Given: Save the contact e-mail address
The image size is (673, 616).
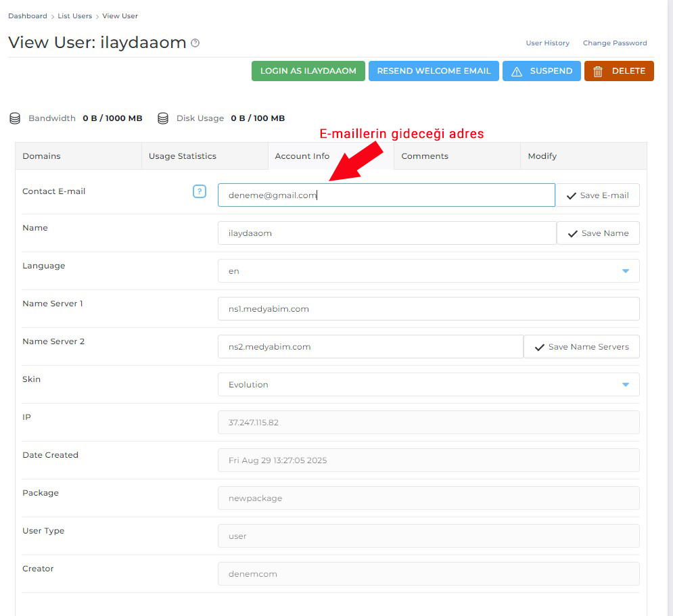Looking at the screenshot, I should click(x=597, y=195).
